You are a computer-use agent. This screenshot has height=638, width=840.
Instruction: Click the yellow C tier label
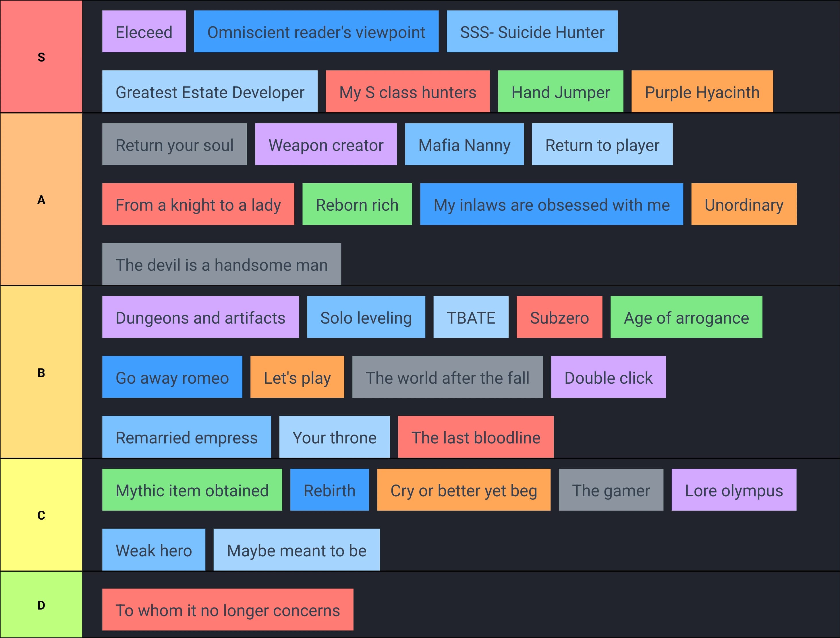pos(41,515)
